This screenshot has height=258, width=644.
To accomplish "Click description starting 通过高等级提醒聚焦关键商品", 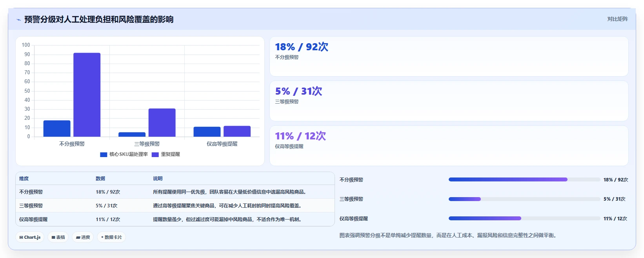I will [227, 206].
